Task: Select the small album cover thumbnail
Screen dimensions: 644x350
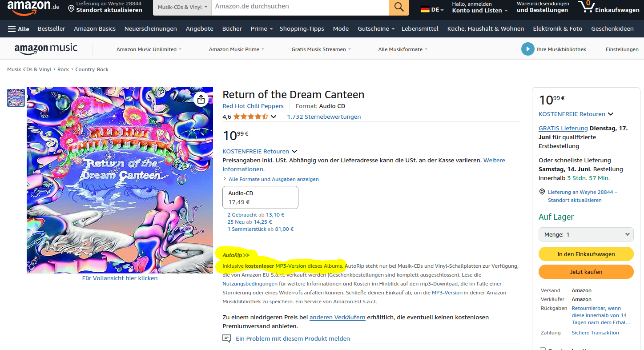Action: pos(16,98)
